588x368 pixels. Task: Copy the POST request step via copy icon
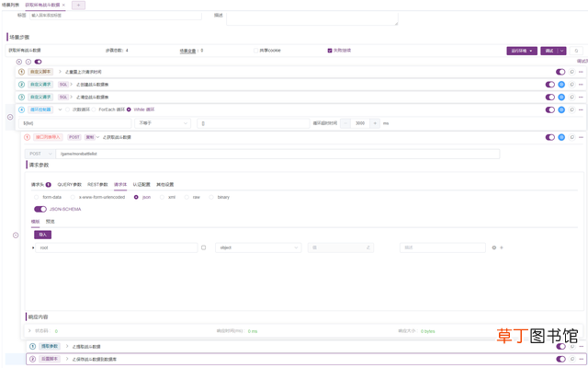coord(571,137)
